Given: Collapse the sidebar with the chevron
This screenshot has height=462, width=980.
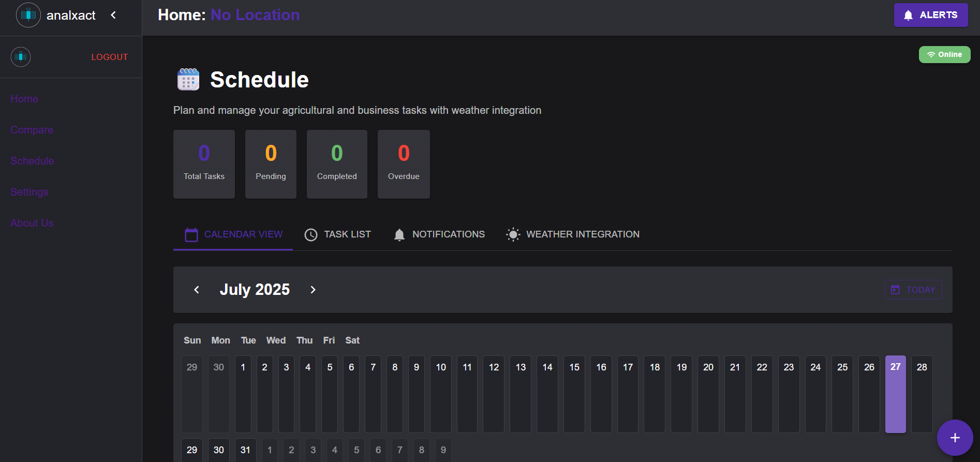Looking at the screenshot, I should coord(113,15).
